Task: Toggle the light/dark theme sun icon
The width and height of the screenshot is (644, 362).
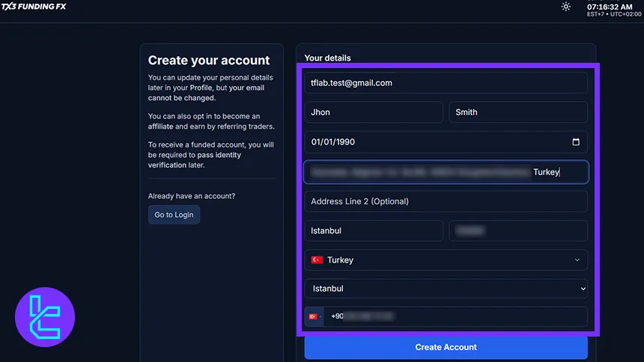Action: pyautogui.click(x=565, y=7)
